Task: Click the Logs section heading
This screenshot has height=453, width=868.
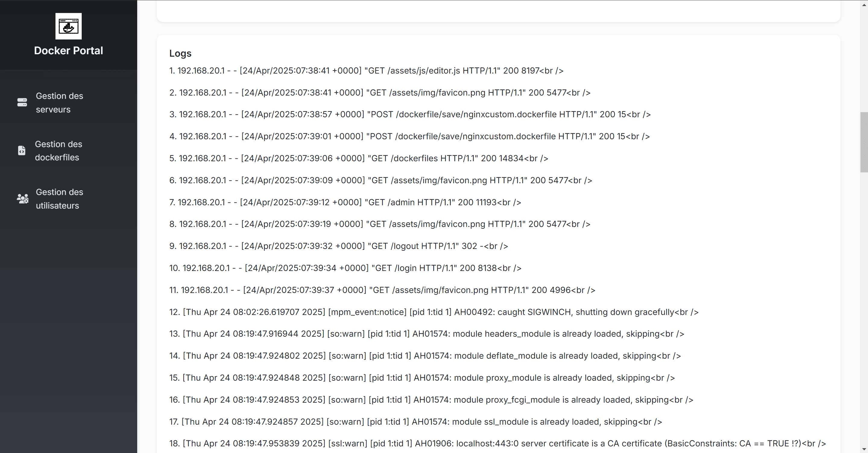Action: click(180, 53)
